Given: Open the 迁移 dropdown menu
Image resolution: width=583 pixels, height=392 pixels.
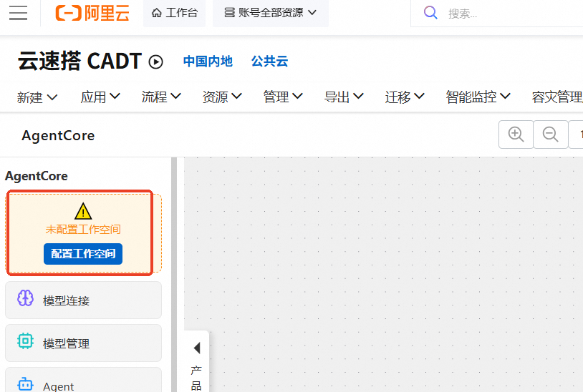Looking at the screenshot, I should click(405, 97).
